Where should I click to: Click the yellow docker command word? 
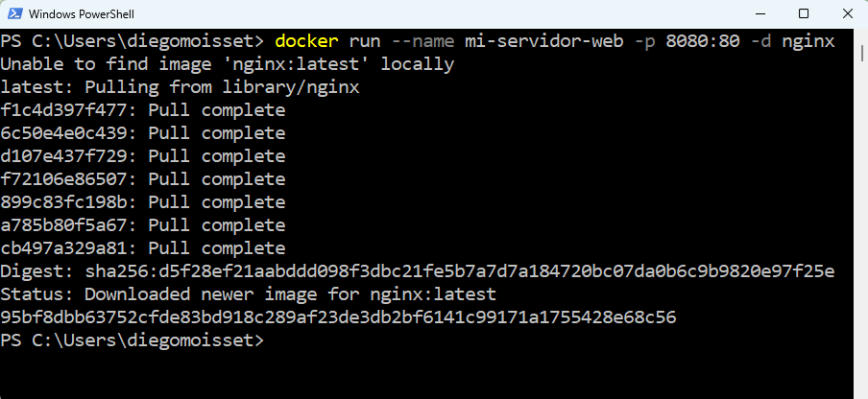tap(306, 41)
